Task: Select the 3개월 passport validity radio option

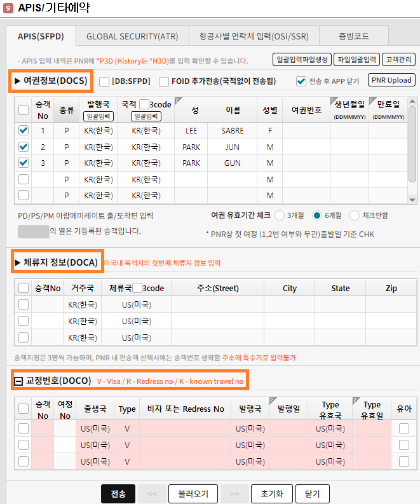Action: 280,215
